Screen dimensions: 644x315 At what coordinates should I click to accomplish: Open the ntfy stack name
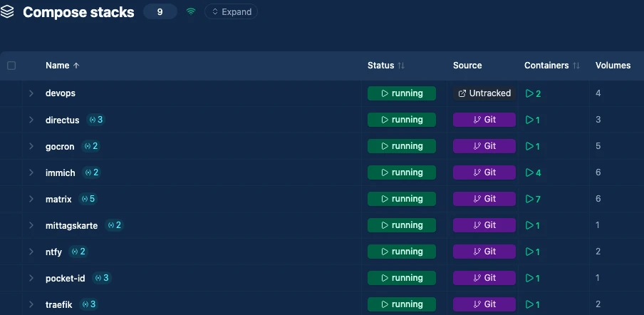[x=54, y=252]
